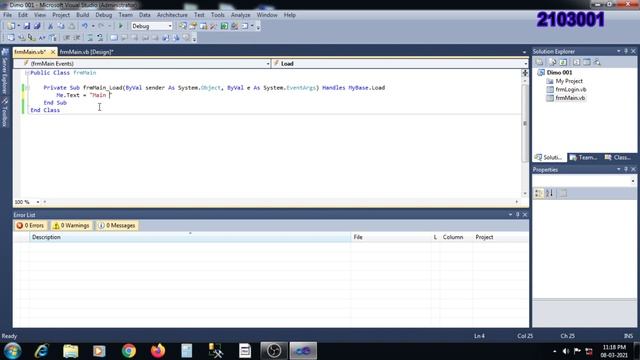Click Refresh icon in Solution Explorer
The height and width of the screenshot is (360, 640).
pyautogui.click(x=563, y=62)
